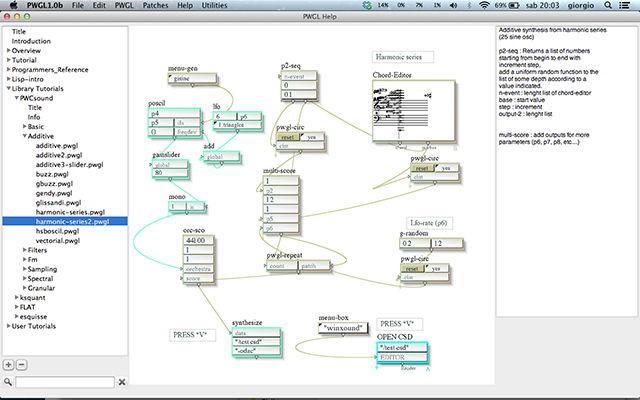Click the volume speaker icon

pyautogui.click(x=453, y=5)
